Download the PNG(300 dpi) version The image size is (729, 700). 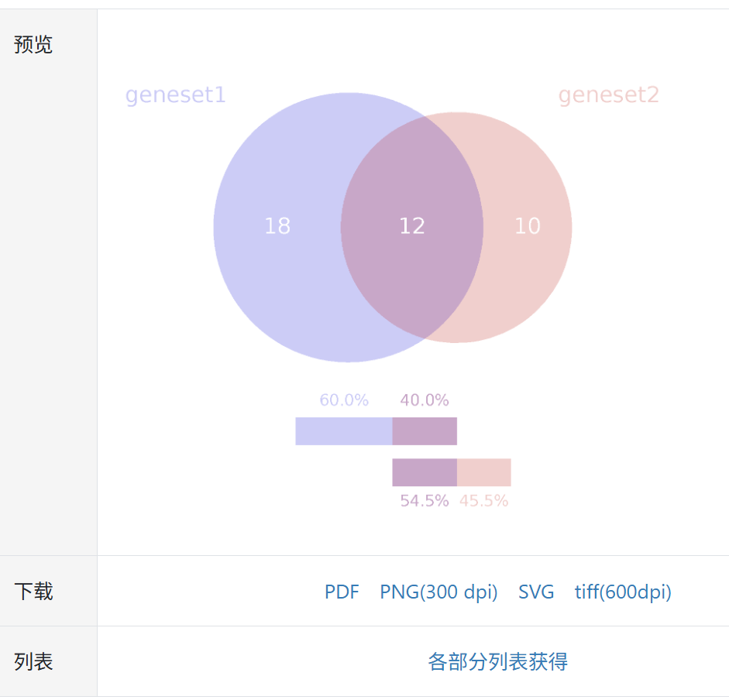click(438, 592)
